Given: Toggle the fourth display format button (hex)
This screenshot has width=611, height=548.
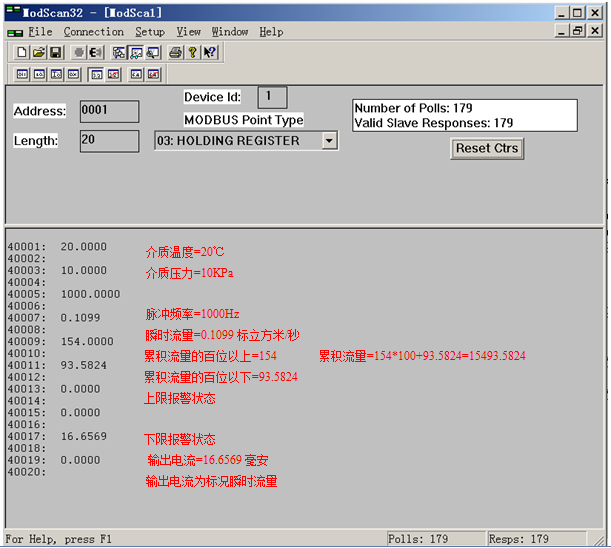Looking at the screenshot, I should point(74,74).
